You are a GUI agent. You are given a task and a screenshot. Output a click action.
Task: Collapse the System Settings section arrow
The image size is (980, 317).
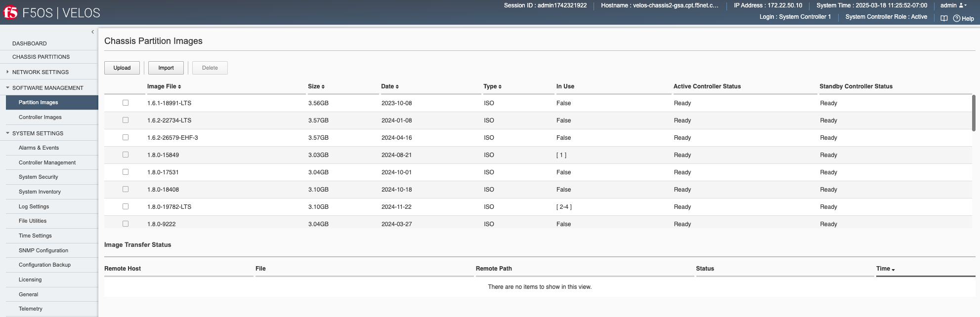[x=7, y=133]
